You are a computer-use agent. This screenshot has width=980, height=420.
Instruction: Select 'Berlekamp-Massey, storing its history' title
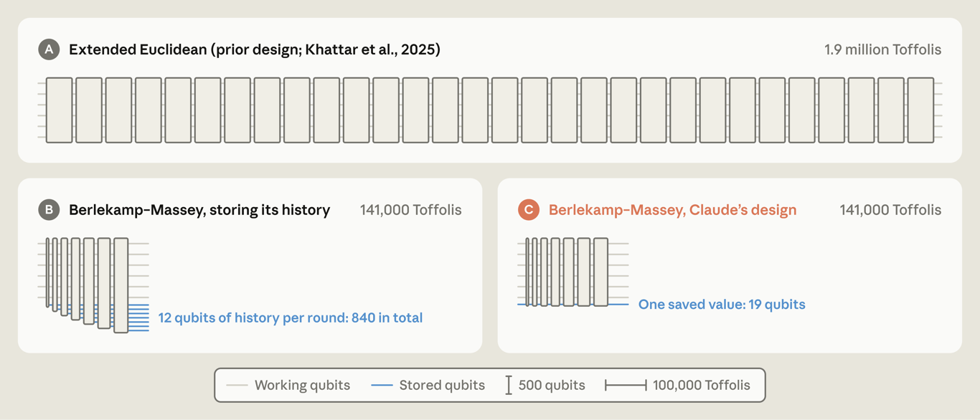click(199, 210)
